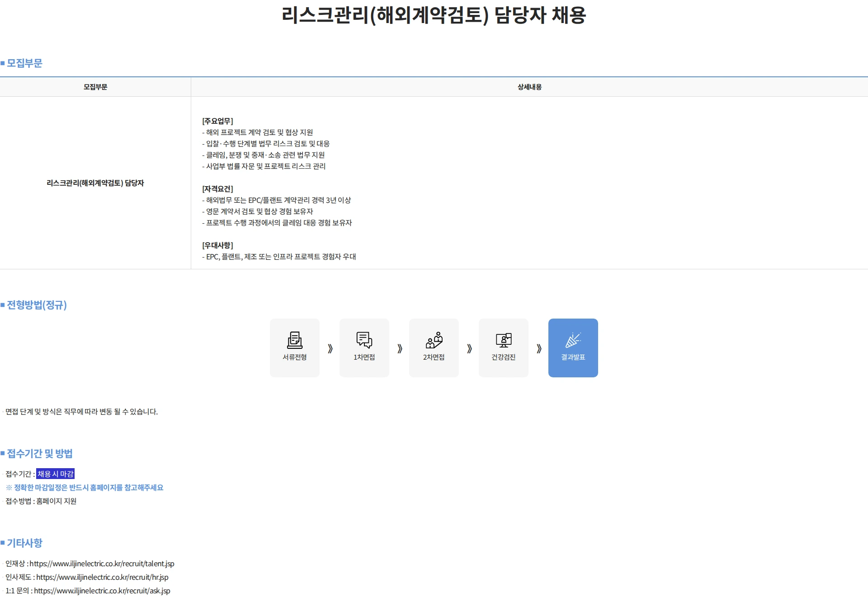Click the line about EPC/플랜트 계약관리 경력 3년 이상
Viewport: 868px width, 606px height.
pos(277,200)
